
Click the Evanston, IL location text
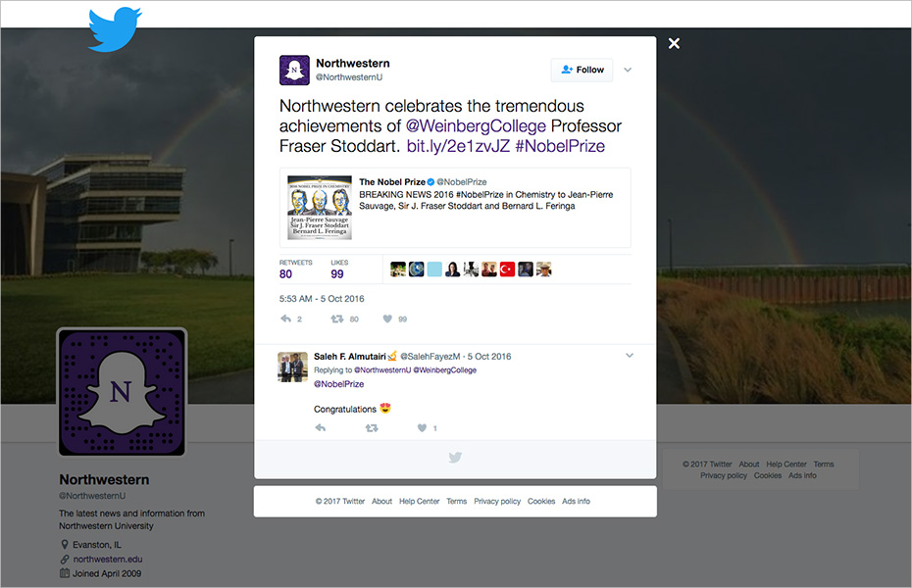(x=96, y=545)
